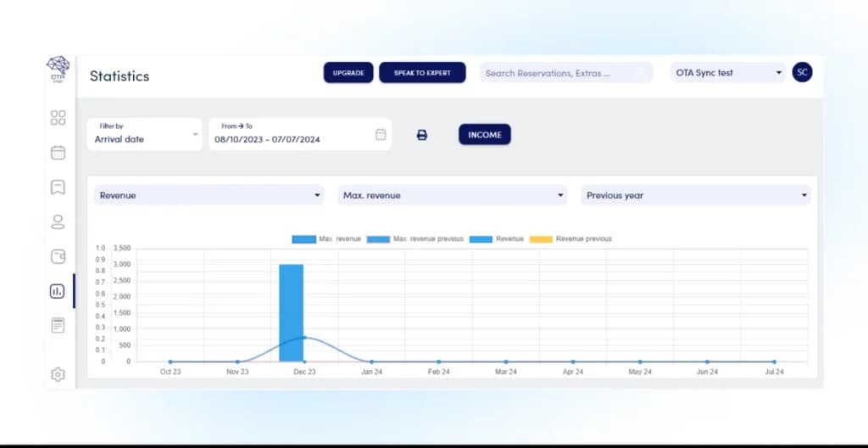This screenshot has height=448, width=868.
Task: Click the Dec 23 axis label
Action: pyautogui.click(x=304, y=372)
